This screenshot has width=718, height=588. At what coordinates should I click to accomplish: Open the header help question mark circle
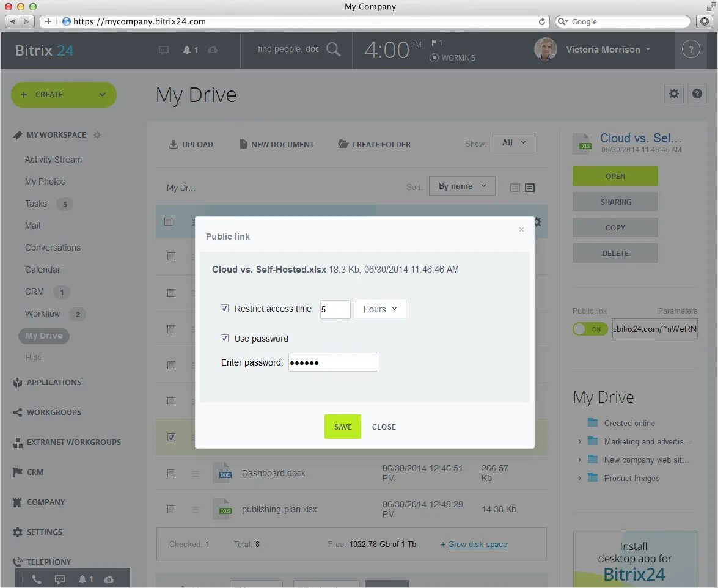691,49
